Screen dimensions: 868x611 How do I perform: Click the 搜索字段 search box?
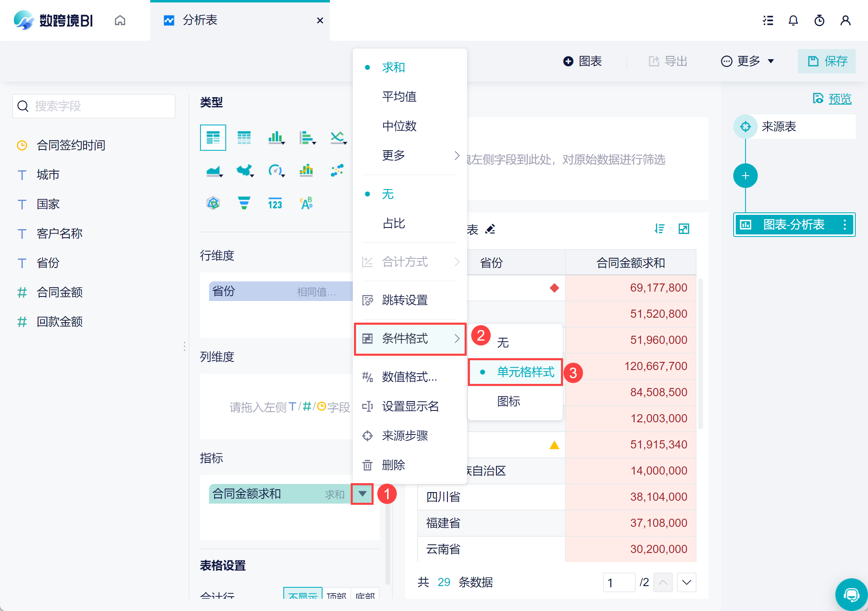[94, 106]
